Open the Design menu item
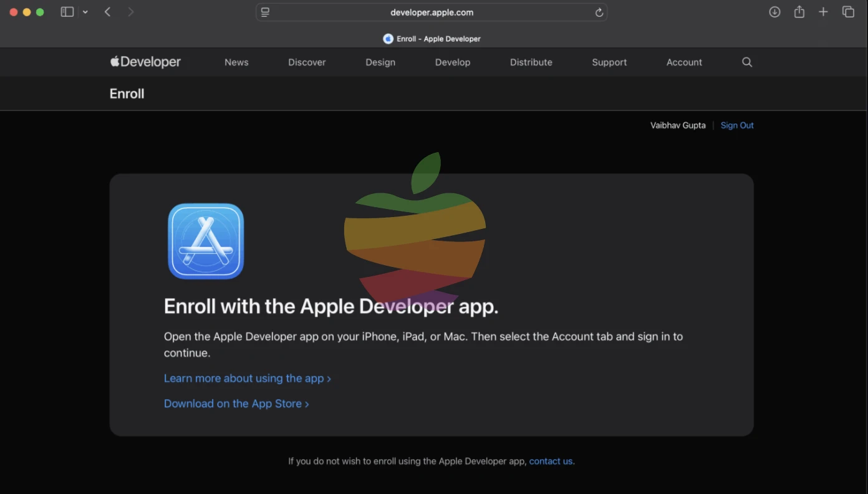Viewport: 868px width, 494px height. click(380, 62)
